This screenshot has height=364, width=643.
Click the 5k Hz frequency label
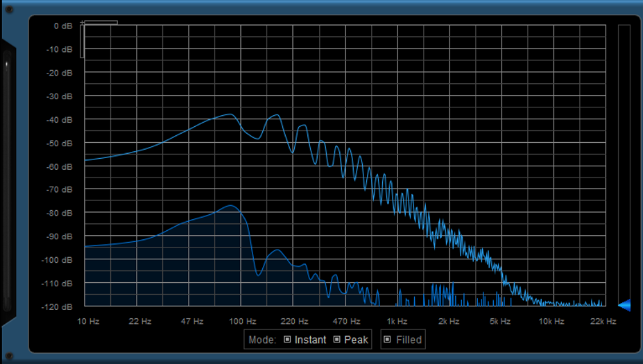[x=500, y=322]
